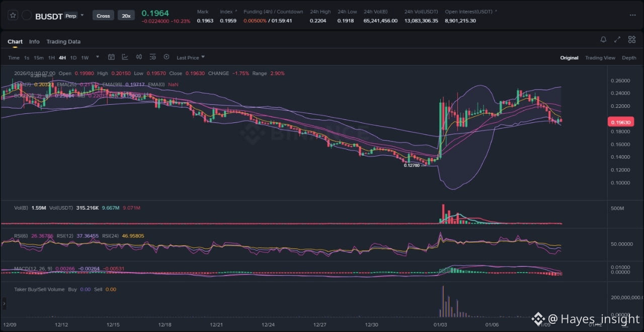This screenshot has height=332, width=644.
Task: Switch chart view to Trading View
Action: 600,58
